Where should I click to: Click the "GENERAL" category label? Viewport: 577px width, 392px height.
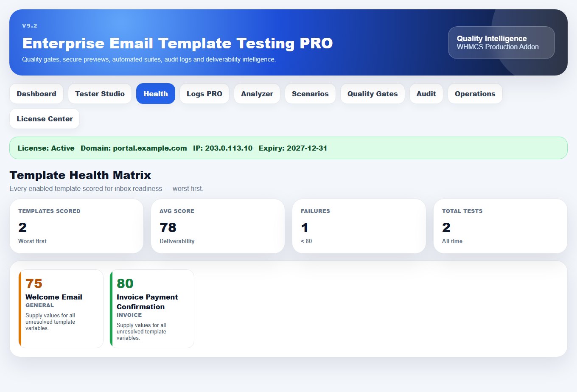pyautogui.click(x=39, y=305)
